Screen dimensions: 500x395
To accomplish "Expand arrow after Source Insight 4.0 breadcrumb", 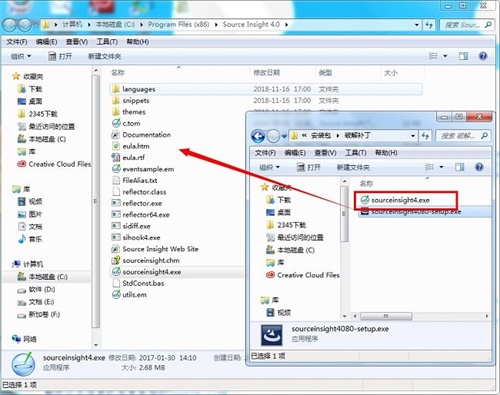I will click(x=286, y=25).
